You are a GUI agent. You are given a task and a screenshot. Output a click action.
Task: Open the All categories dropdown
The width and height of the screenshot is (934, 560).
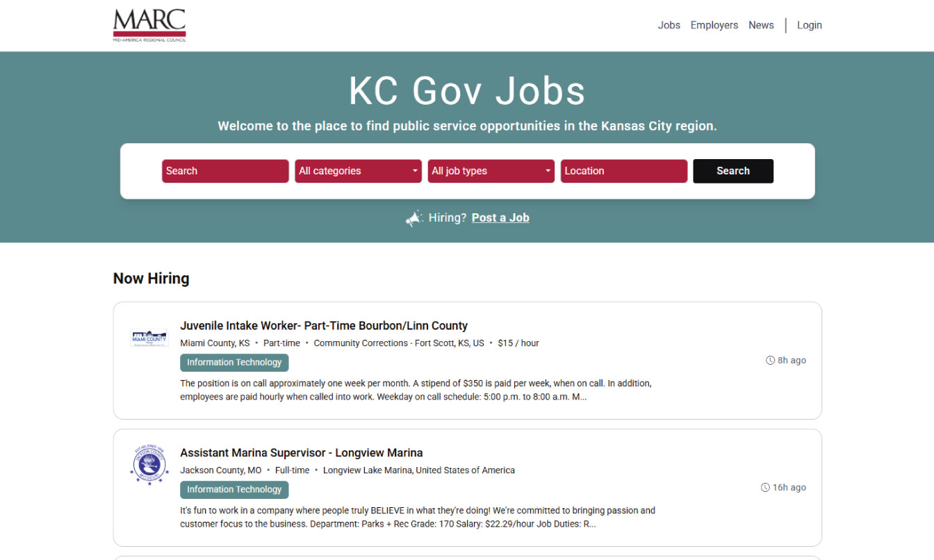(358, 171)
